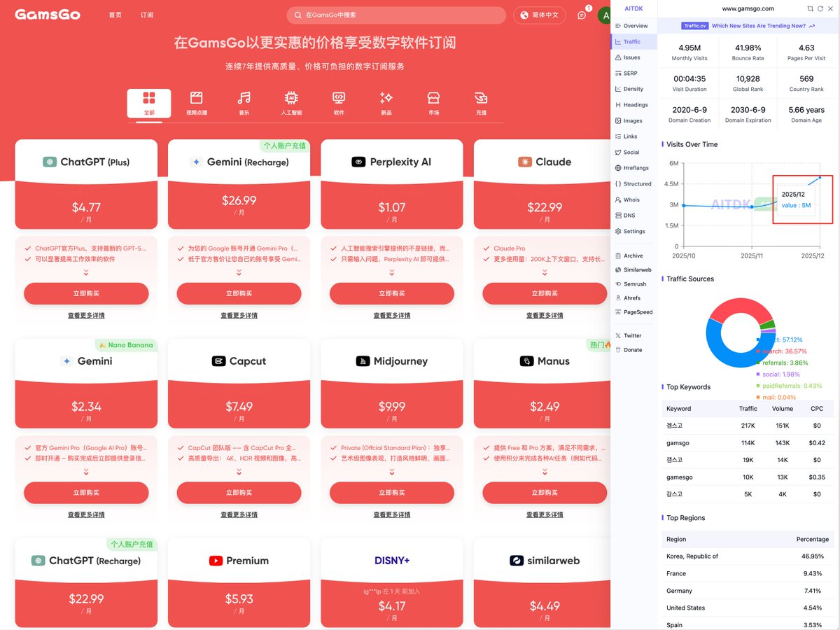Open Semrush link in AITDK sidebar
Viewport: 840px width, 630px height.
[631, 283]
